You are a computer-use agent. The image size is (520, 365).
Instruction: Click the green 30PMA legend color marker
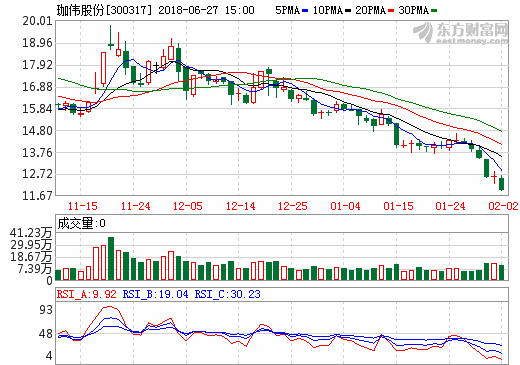(434, 11)
